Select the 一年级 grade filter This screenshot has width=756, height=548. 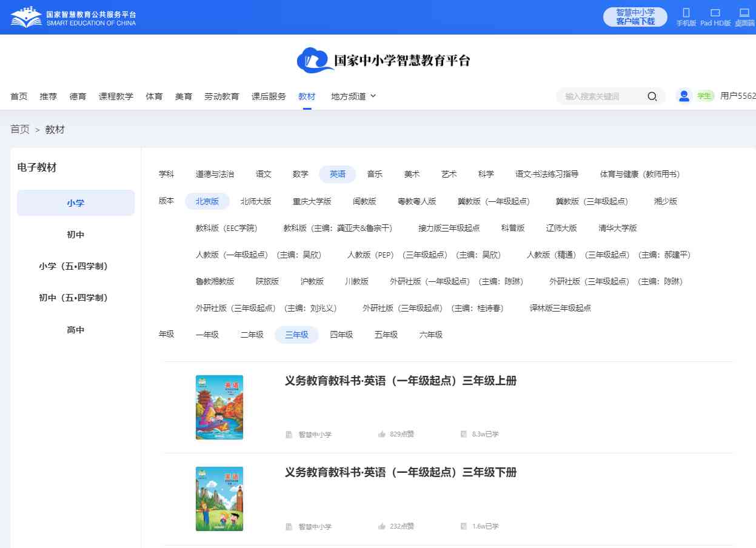tap(207, 335)
